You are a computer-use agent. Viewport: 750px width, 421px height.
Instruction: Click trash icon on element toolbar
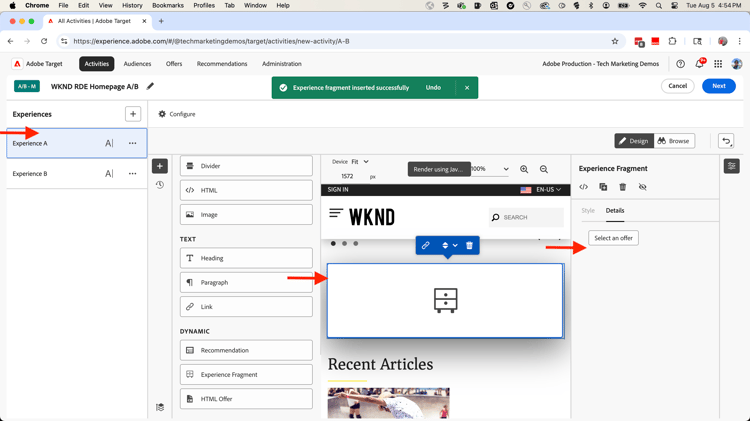(x=469, y=245)
